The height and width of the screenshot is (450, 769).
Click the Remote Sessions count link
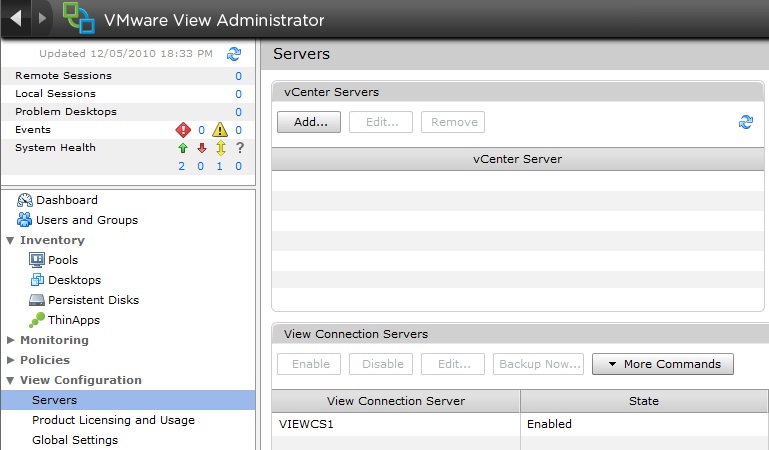(x=238, y=76)
